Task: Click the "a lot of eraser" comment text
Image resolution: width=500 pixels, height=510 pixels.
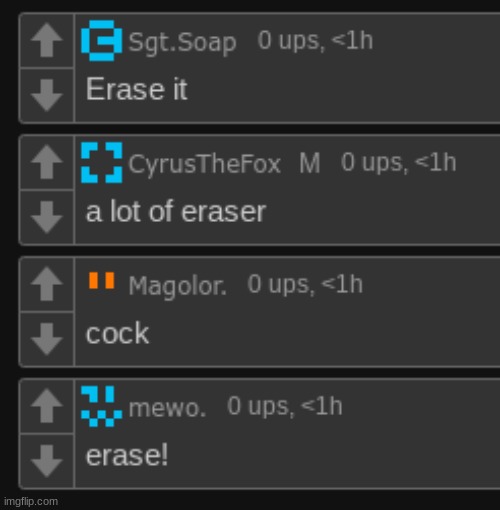Action: point(176,212)
